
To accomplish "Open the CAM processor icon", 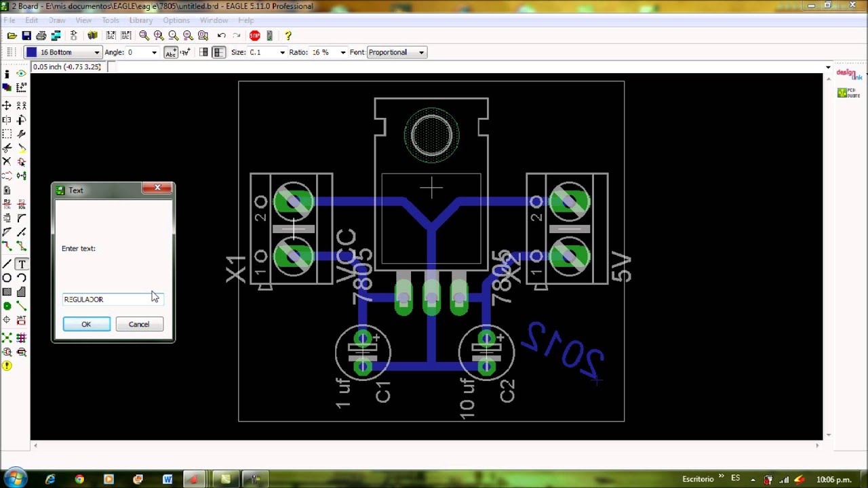I will (56, 35).
